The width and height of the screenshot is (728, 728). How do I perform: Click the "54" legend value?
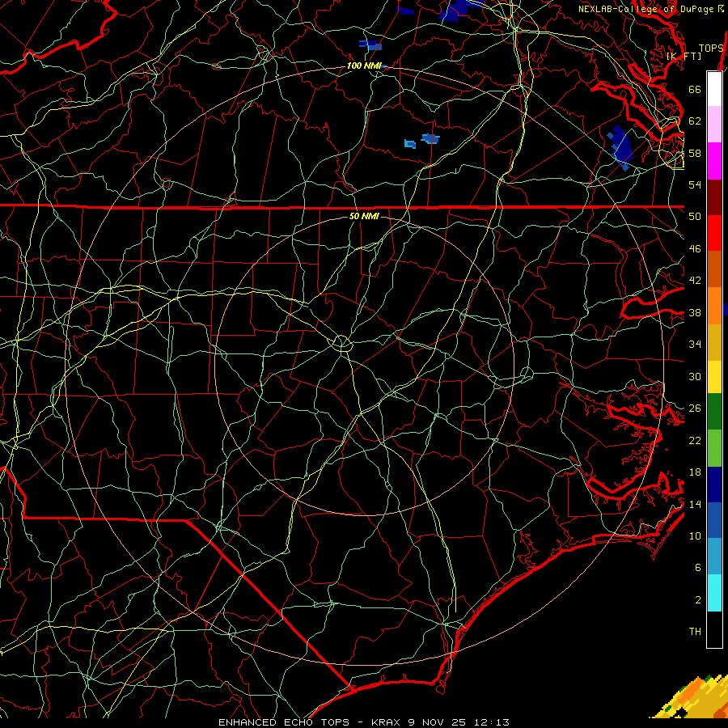point(695,184)
